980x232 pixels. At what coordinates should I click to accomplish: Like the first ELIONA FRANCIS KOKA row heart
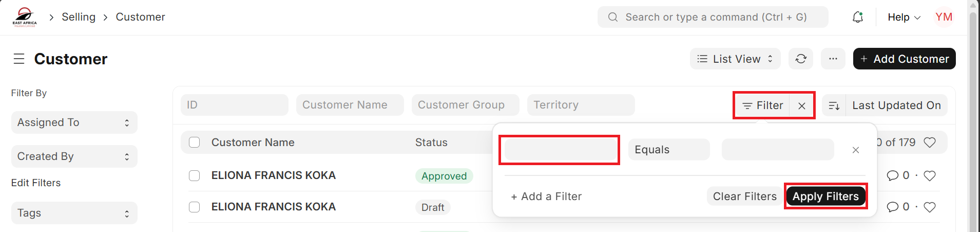coord(929,175)
